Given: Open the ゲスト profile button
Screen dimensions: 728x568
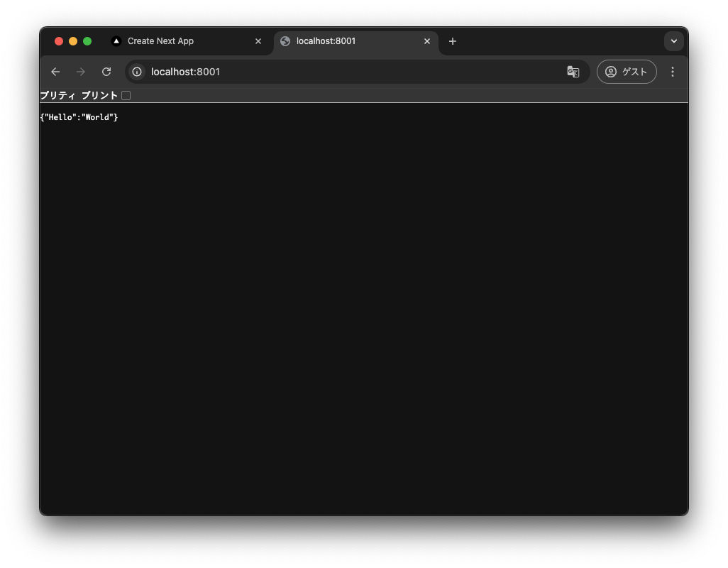Looking at the screenshot, I should tap(627, 72).
